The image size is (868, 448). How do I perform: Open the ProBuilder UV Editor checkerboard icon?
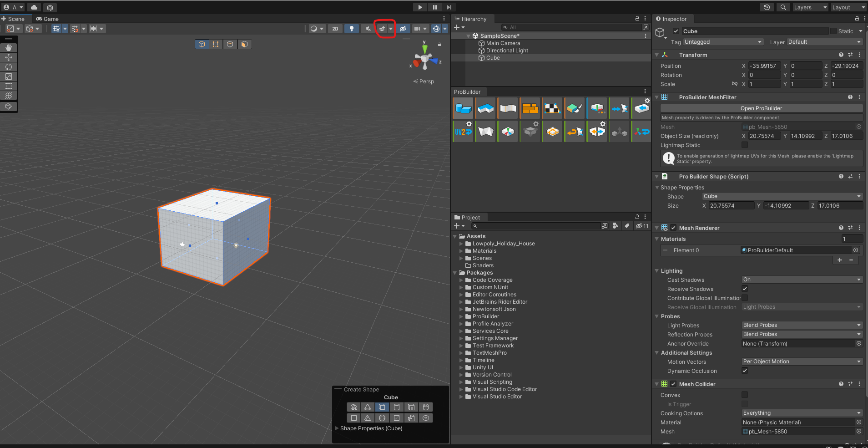point(552,108)
